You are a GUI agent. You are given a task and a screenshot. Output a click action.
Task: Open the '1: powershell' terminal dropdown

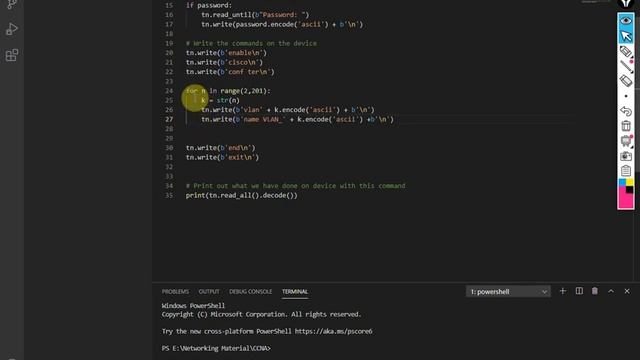(508, 291)
